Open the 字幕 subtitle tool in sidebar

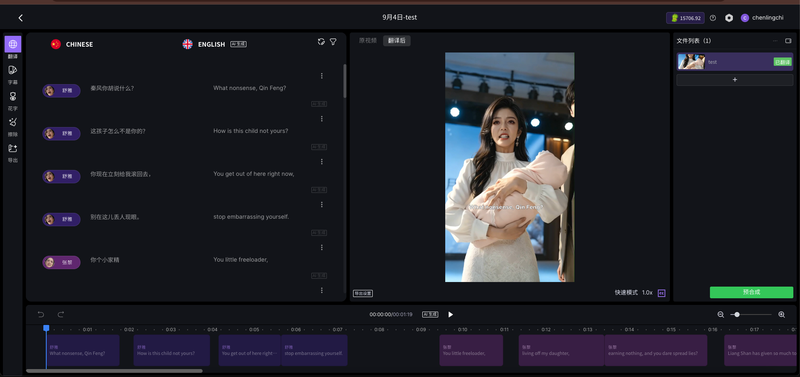(x=13, y=70)
